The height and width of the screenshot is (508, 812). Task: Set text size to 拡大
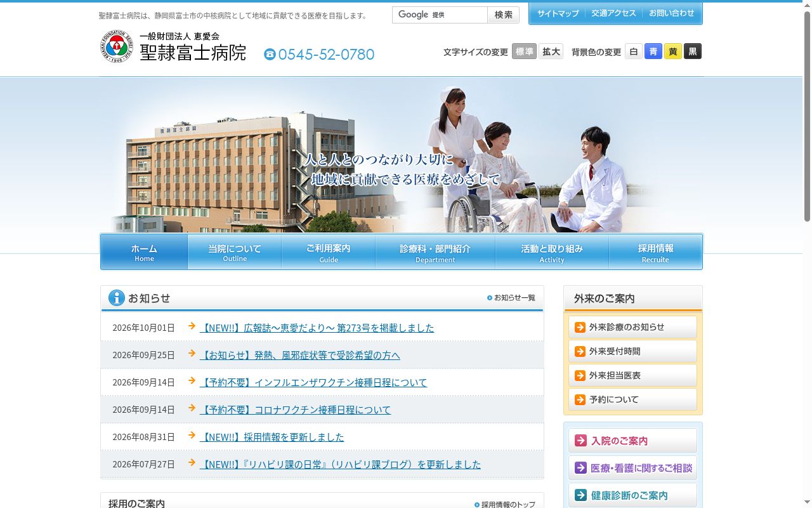point(551,51)
